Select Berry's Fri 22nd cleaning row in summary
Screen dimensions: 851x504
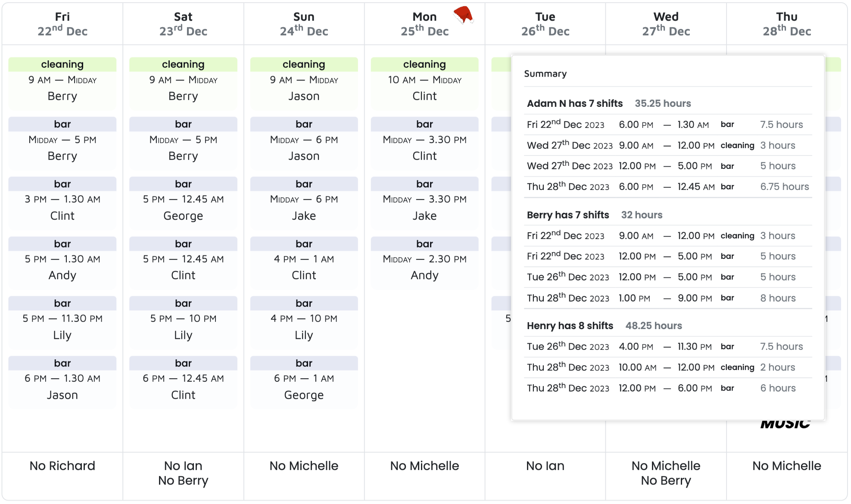click(x=667, y=236)
